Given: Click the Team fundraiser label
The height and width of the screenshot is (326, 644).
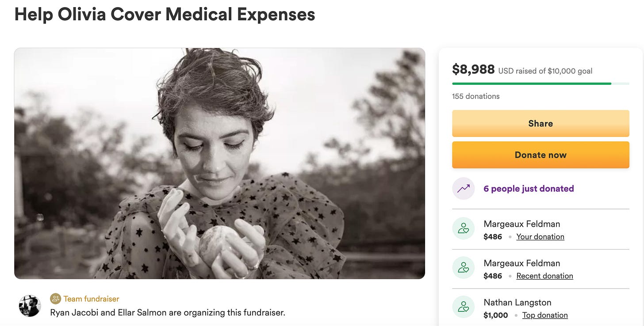Looking at the screenshot, I should pos(91,299).
